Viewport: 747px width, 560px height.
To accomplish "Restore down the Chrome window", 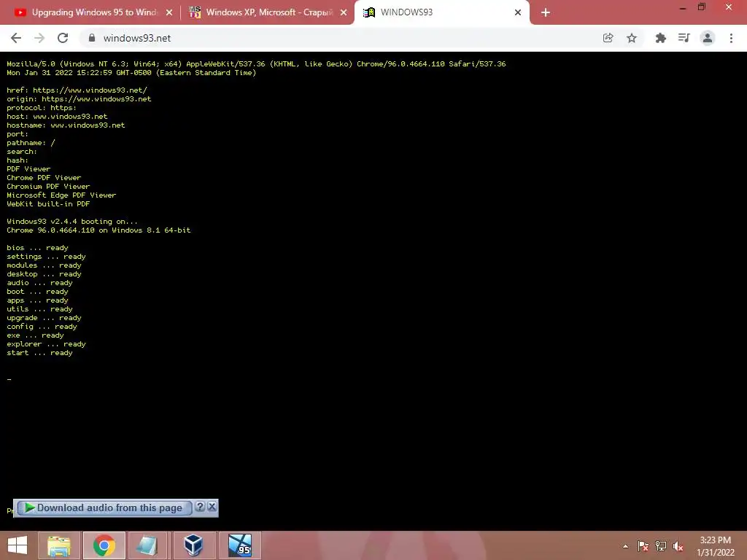I will [702, 7].
